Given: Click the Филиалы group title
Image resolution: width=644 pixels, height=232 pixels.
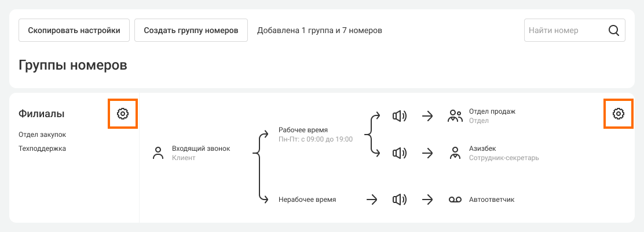Looking at the screenshot, I should [42, 114].
